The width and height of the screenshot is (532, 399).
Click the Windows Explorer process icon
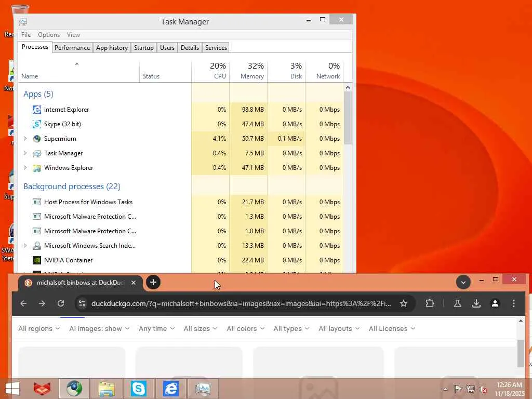[37, 168]
